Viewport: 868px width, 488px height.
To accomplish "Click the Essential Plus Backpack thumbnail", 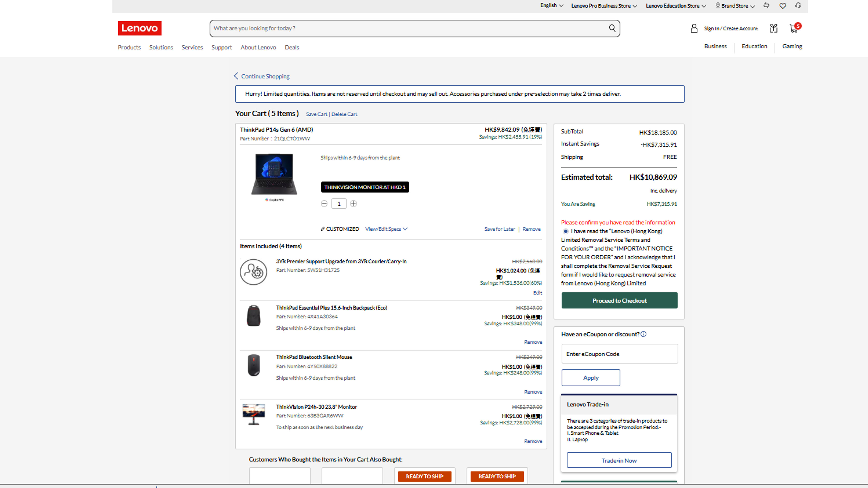I will [x=253, y=316].
